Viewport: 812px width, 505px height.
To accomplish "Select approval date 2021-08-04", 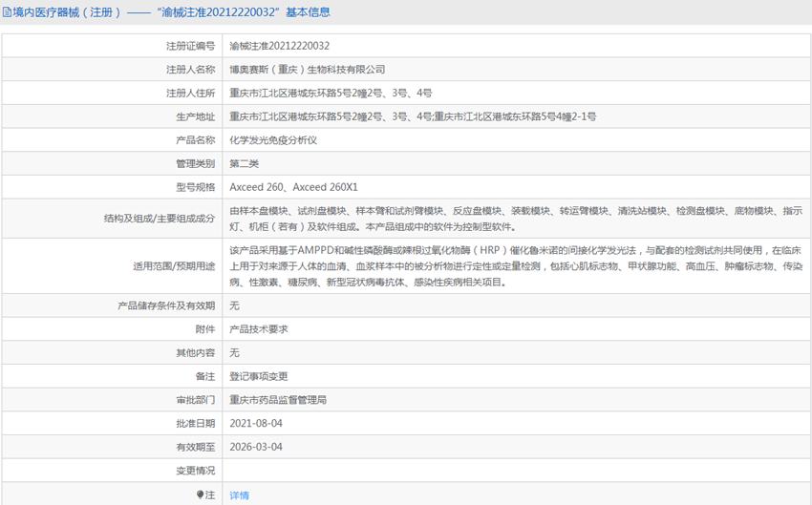I will (x=256, y=423).
